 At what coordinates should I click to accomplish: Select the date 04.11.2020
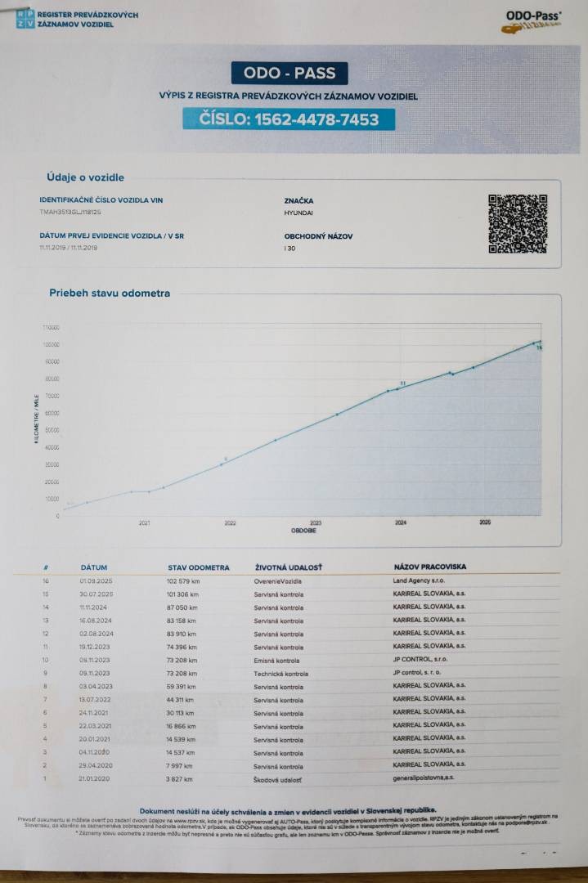(x=94, y=752)
